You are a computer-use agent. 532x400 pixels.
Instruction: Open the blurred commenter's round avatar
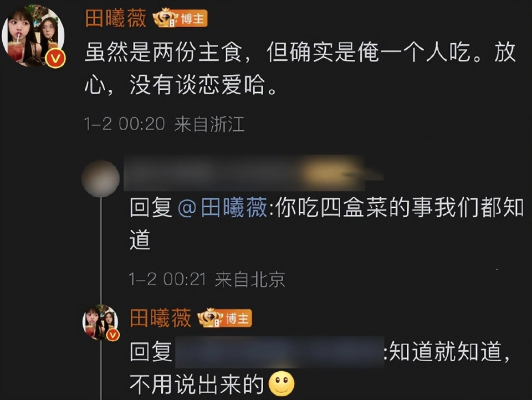(100, 178)
